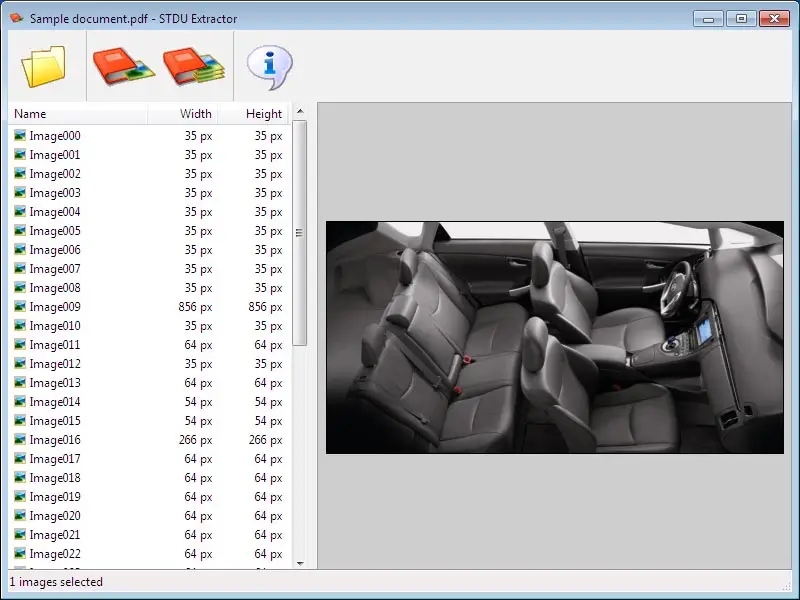Select Image015 in the list
Screen dimensions: 800x600
[149, 421]
